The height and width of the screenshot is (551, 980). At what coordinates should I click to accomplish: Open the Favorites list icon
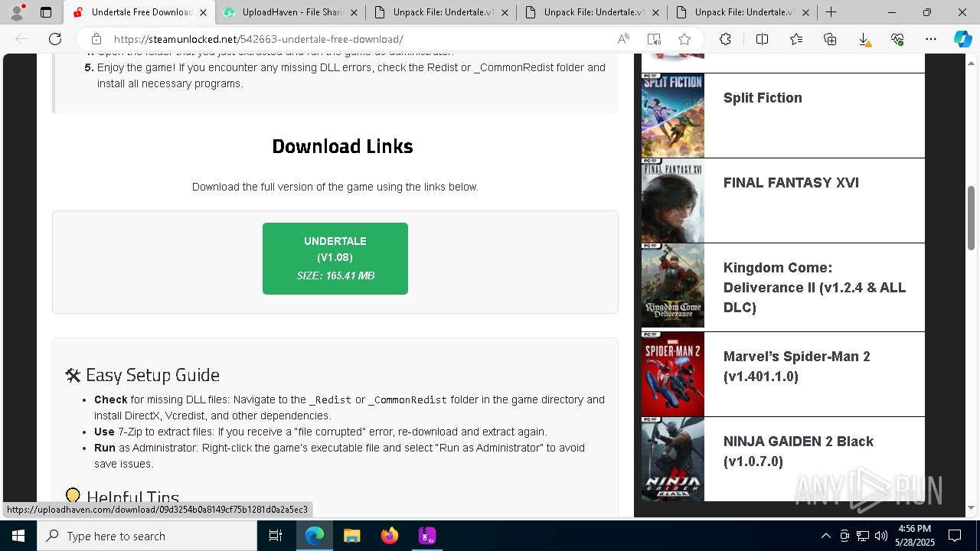pyautogui.click(x=796, y=39)
